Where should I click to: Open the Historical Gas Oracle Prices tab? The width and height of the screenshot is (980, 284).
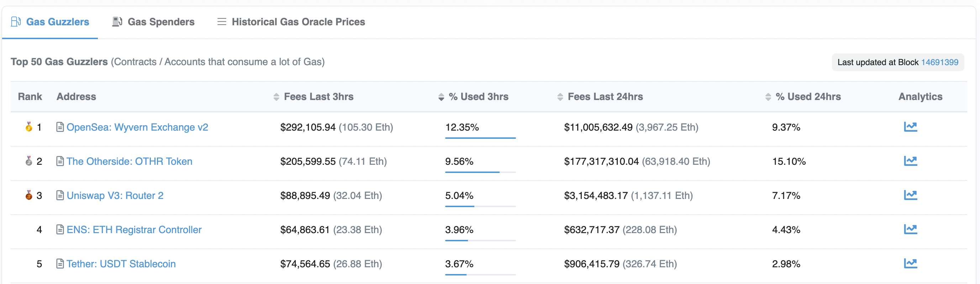(x=291, y=22)
